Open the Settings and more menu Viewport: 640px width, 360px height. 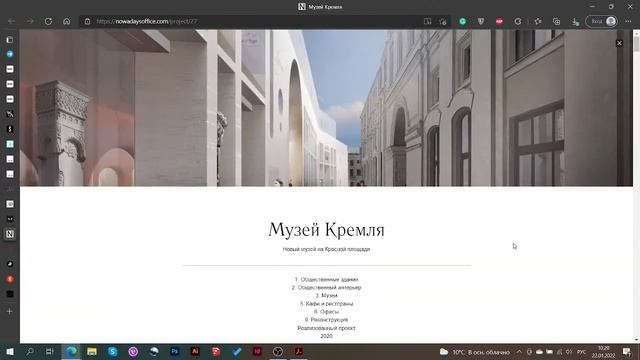[628, 21]
